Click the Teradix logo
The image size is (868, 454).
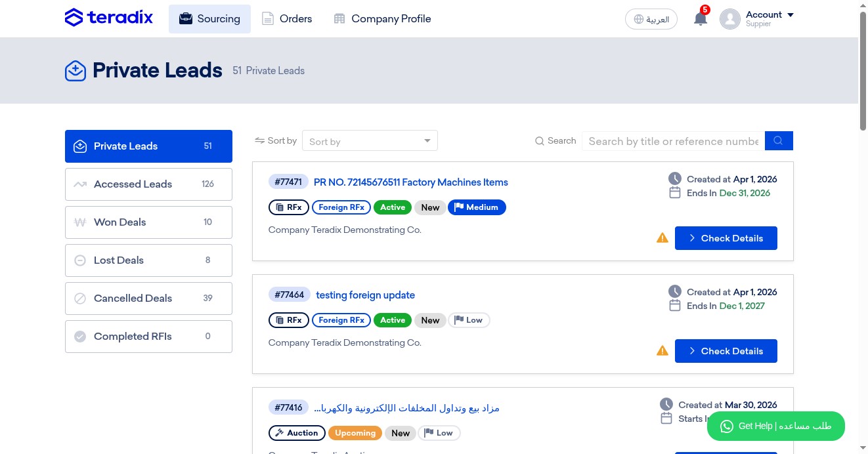(x=109, y=18)
